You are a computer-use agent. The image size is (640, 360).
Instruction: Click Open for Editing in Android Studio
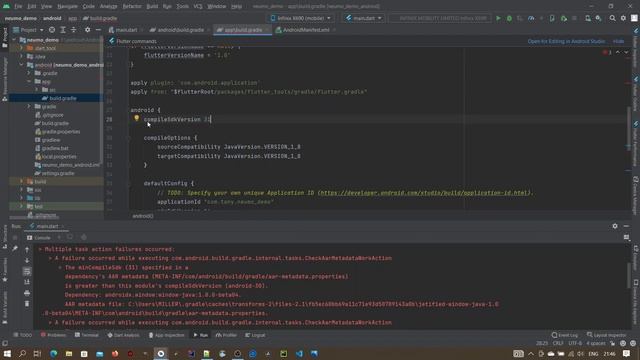(567, 41)
